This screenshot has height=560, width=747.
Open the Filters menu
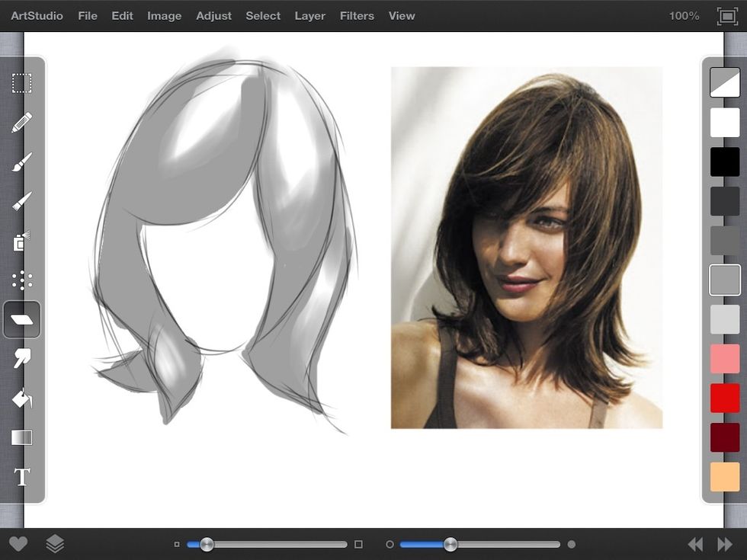357,16
